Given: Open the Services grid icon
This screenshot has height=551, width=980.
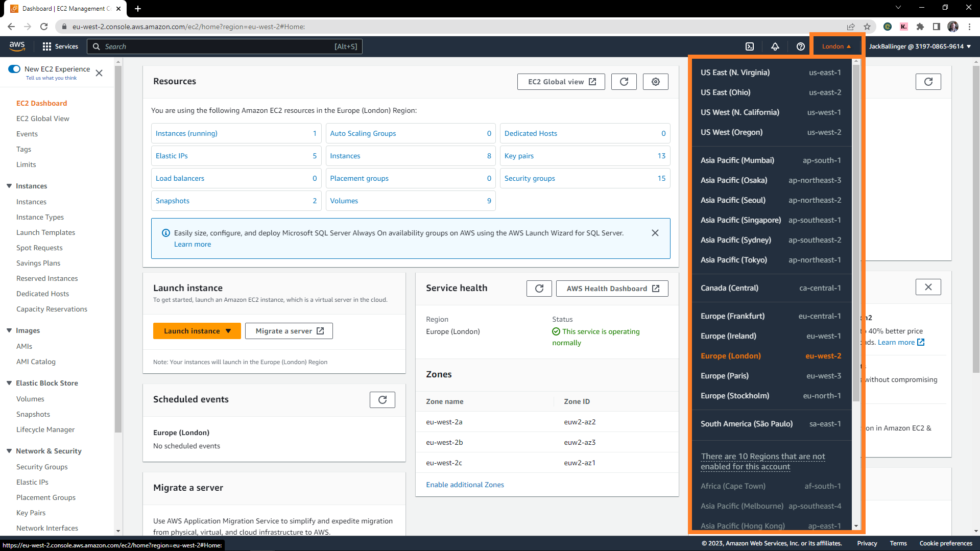Looking at the screenshot, I should 47,46.
